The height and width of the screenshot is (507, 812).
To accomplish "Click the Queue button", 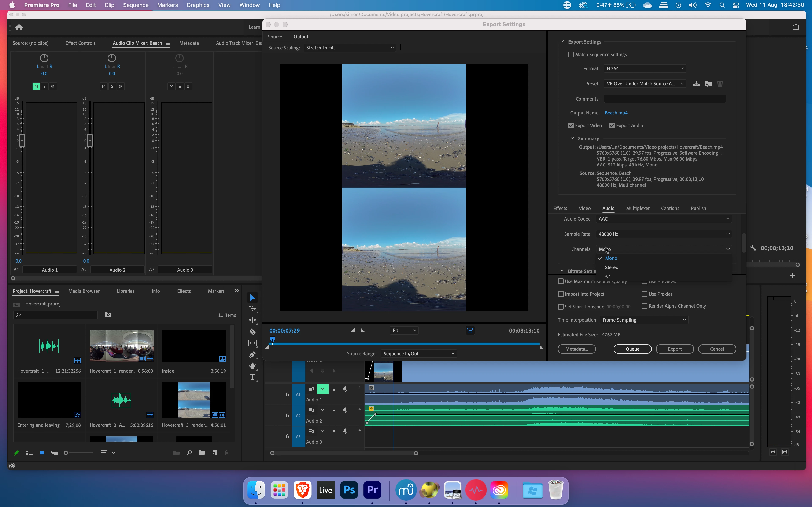I will click(632, 349).
